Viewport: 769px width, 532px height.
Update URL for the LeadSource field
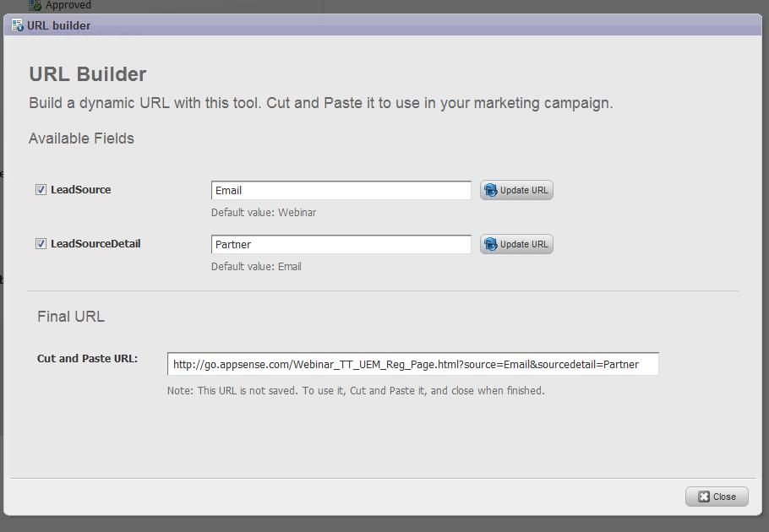coord(516,190)
